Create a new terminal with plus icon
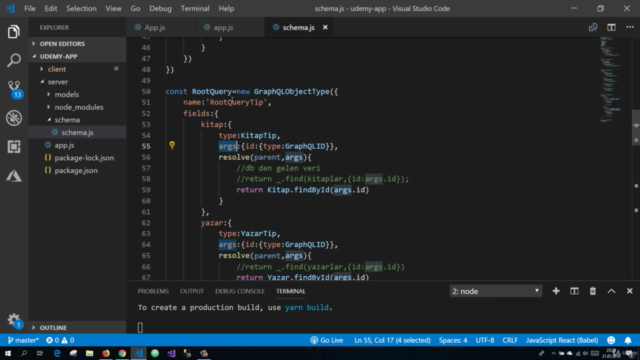This screenshot has height=360, width=640. coord(556,291)
